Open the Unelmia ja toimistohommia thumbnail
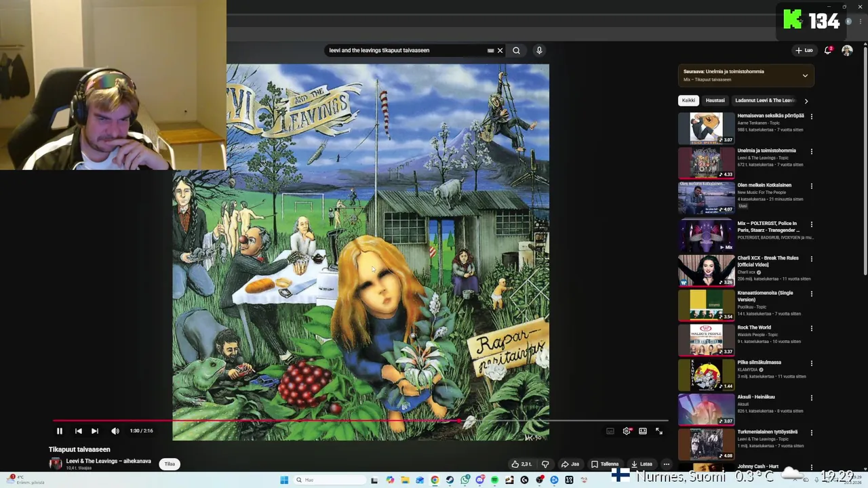Viewport: 868px width, 488px height. pos(706,163)
